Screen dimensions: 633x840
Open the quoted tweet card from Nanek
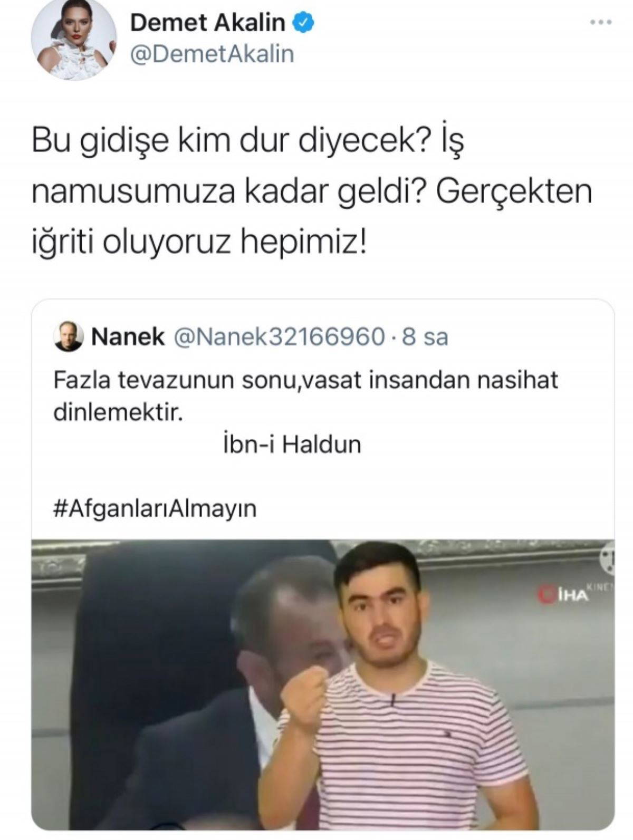323,565
